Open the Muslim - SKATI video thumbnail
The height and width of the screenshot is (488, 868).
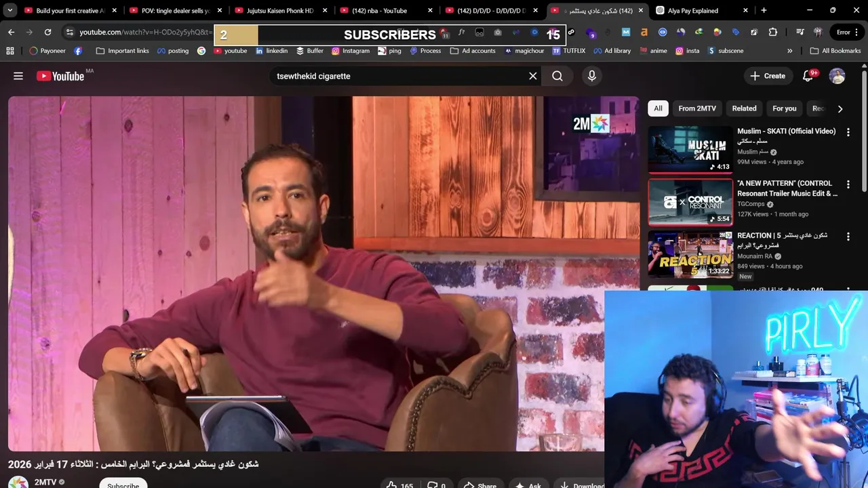(690, 149)
